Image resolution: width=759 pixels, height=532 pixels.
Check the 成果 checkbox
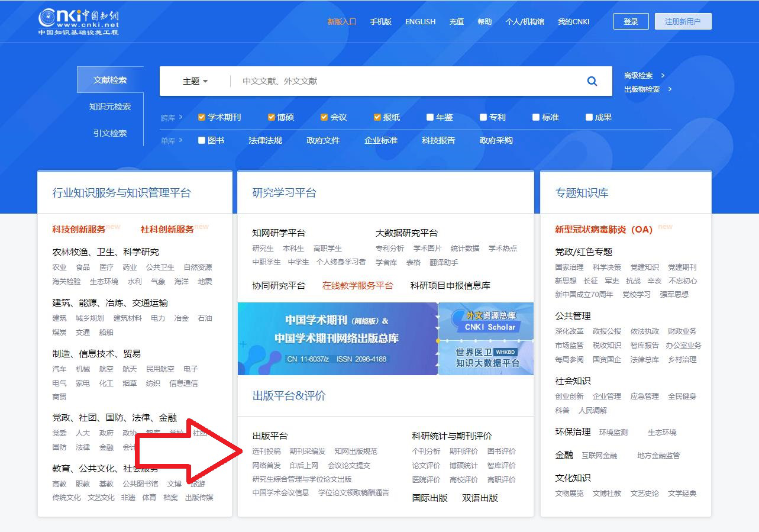pyautogui.click(x=589, y=117)
